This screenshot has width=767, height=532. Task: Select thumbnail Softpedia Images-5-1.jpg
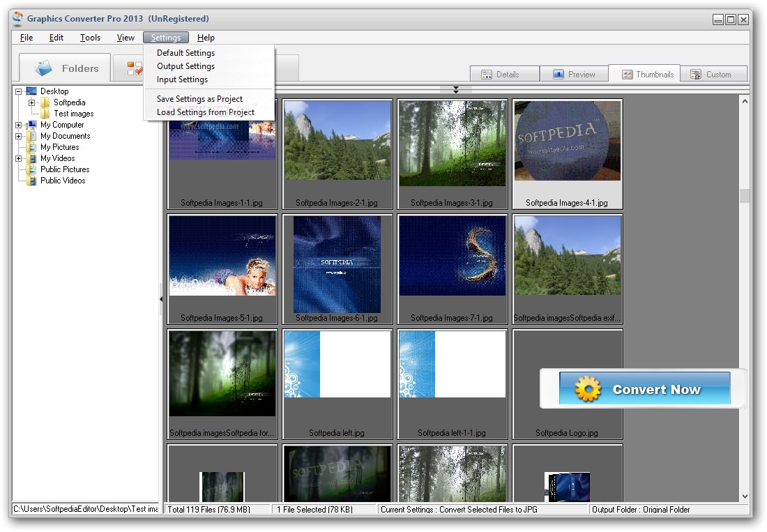pyautogui.click(x=222, y=269)
